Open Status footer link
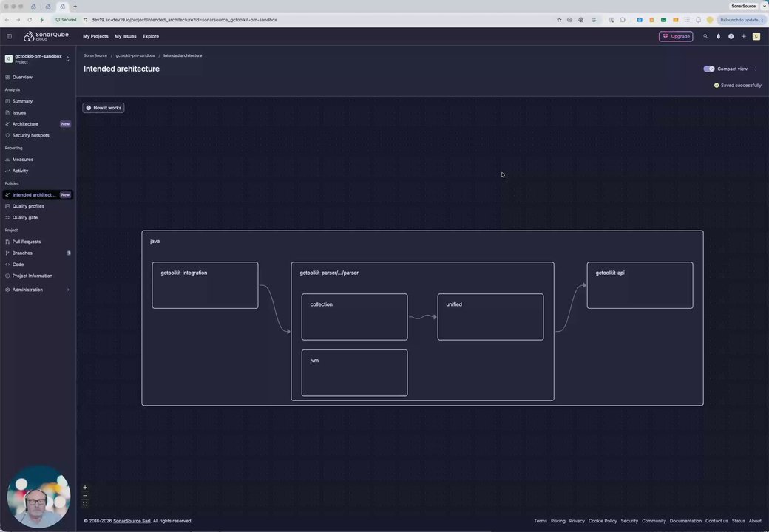This screenshot has width=769, height=532. pyautogui.click(x=738, y=521)
